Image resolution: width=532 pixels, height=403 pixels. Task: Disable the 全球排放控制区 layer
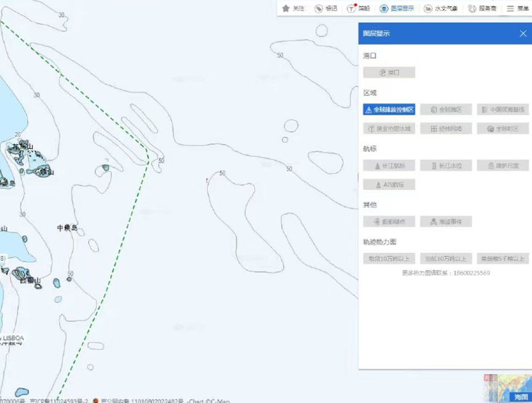pyautogui.click(x=389, y=110)
